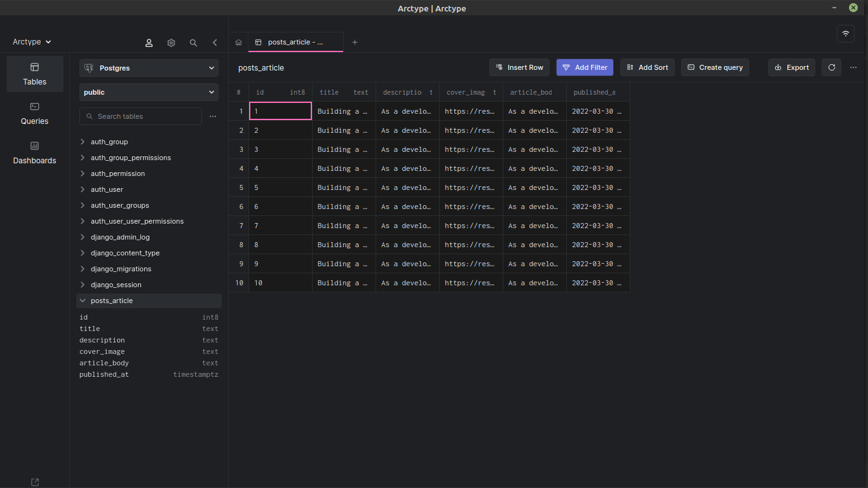This screenshot has height=488, width=868.
Task: Click the Insert Row button
Action: (x=519, y=67)
